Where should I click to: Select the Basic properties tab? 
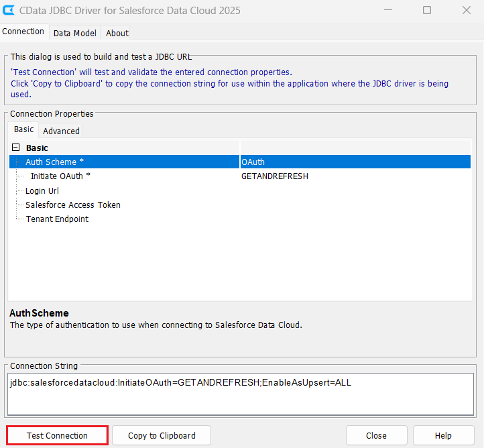23,129
